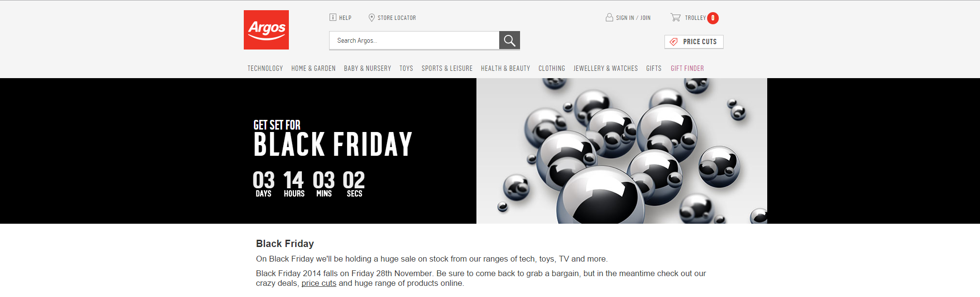
Task: Open the Home & Garden menu
Action: click(314, 68)
